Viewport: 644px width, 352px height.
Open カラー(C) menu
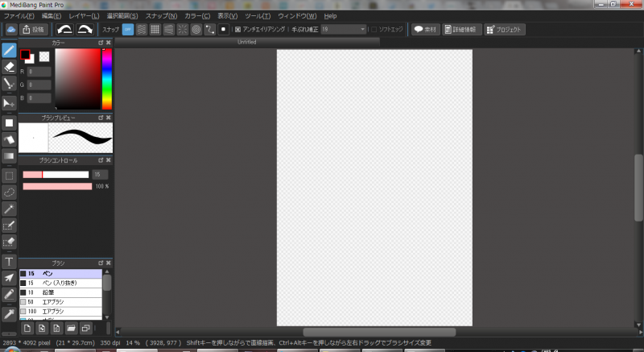pos(197,16)
